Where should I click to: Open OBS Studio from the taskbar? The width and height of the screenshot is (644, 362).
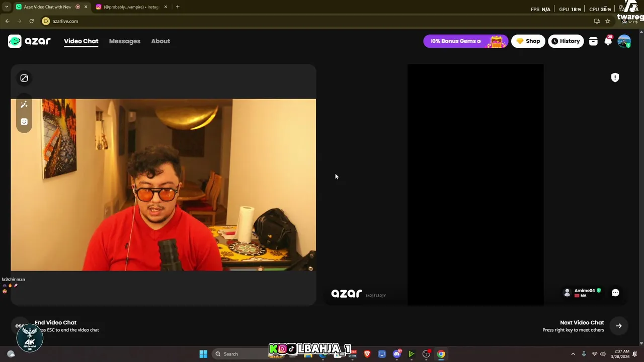tap(426, 354)
